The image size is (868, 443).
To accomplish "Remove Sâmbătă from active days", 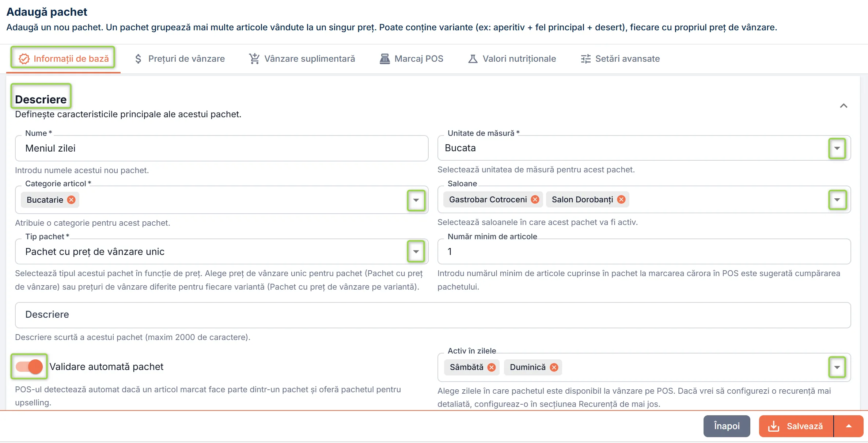I will point(492,367).
